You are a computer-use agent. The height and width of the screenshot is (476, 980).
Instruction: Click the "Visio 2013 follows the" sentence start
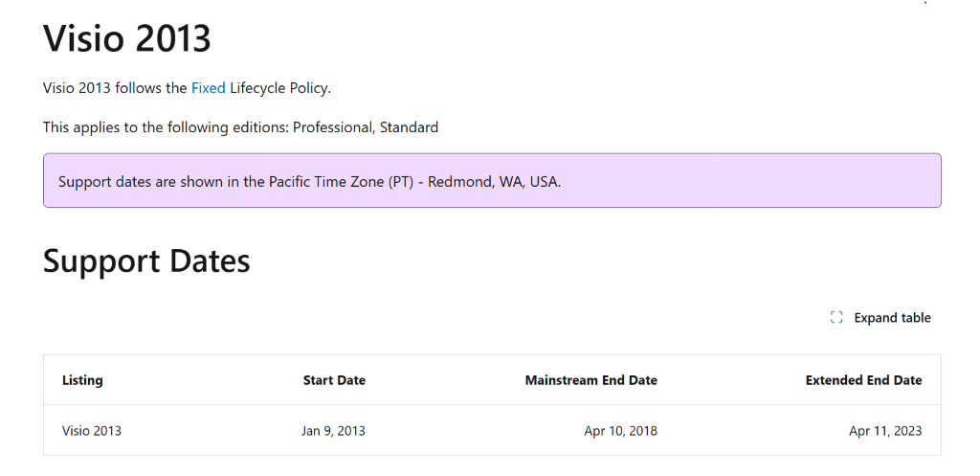[115, 88]
